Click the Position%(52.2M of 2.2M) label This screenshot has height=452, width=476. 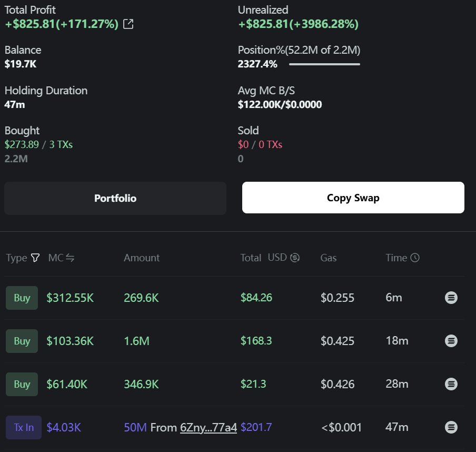tap(299, 50)
